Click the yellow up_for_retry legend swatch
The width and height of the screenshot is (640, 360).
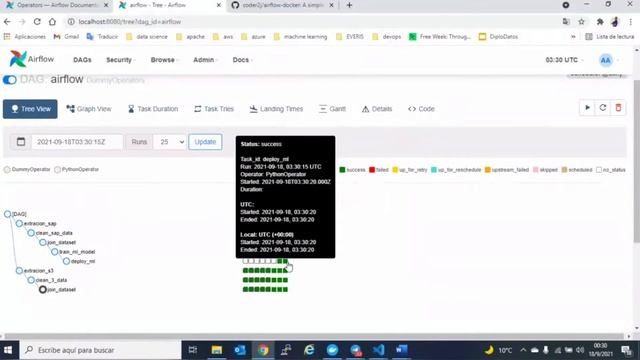click(x=395, y=170)
